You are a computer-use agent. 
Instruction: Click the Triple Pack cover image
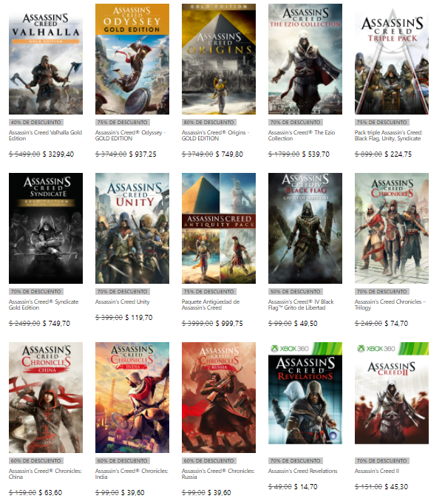pyautogui.click(x=392, y=59)
